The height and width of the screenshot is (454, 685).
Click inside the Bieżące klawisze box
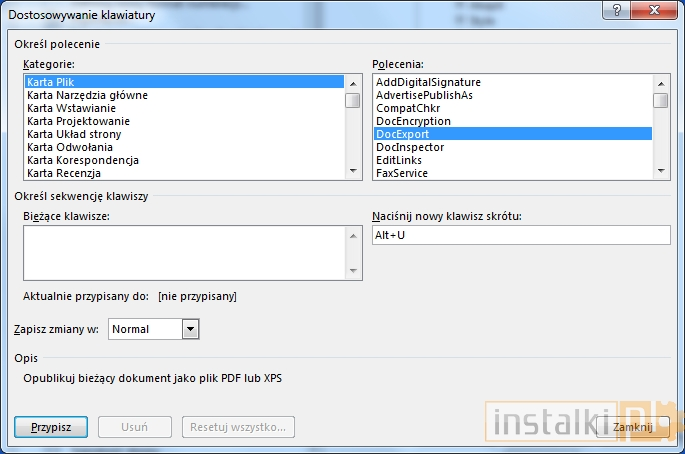[x=185, y=252]
